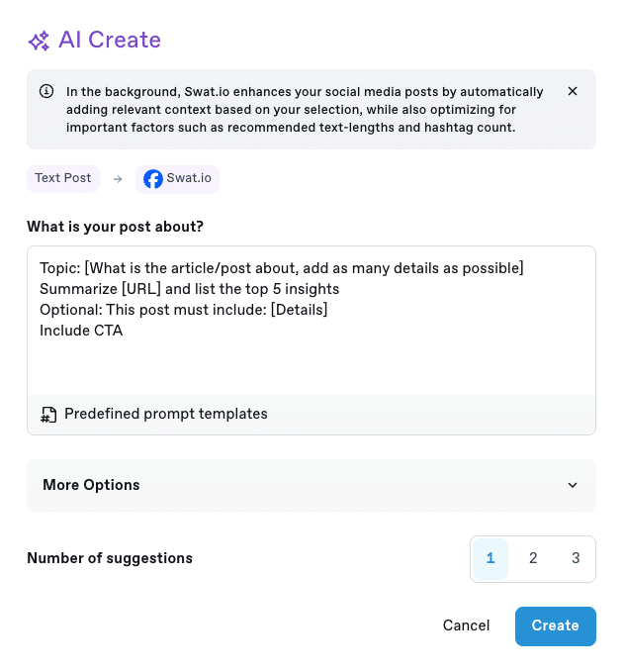
Task: Click the AI Create heading text
Action: 110,40
